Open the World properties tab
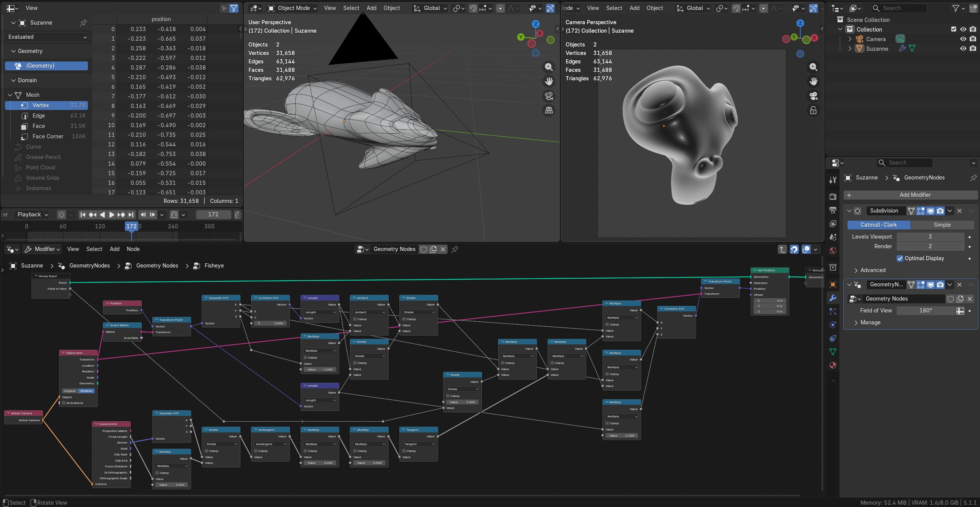This screenshot has height=507, width=980. (833, 251)
